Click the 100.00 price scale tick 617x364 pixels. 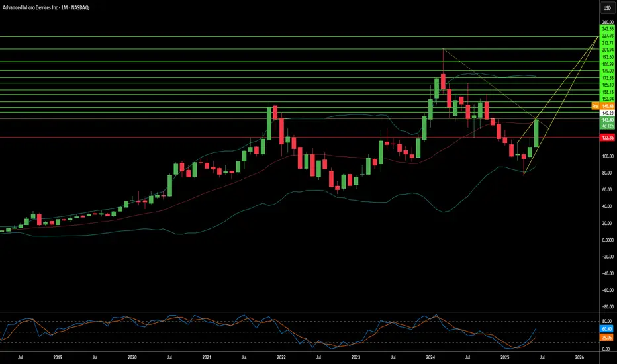(607, 156)
